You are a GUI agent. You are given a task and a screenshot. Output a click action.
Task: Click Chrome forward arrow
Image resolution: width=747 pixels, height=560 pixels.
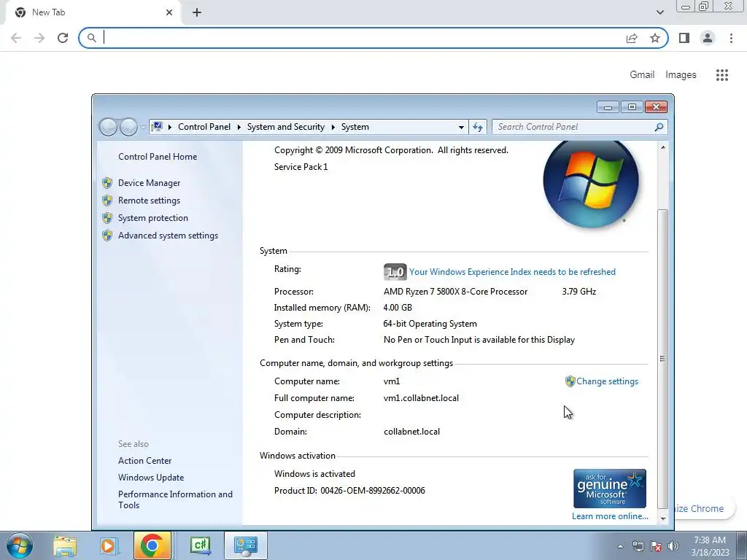point(39,38)
